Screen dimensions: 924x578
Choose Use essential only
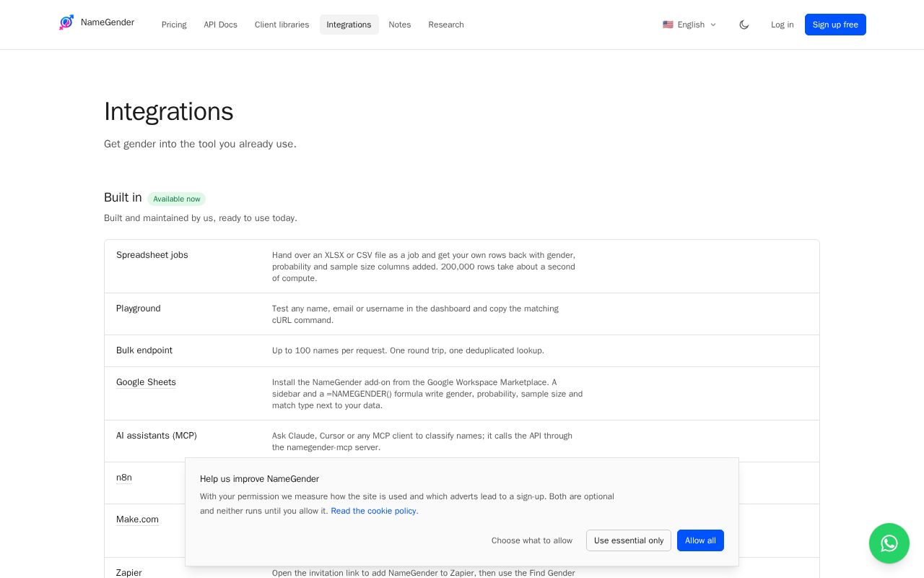pyautogui.click(x=629, y=540)
